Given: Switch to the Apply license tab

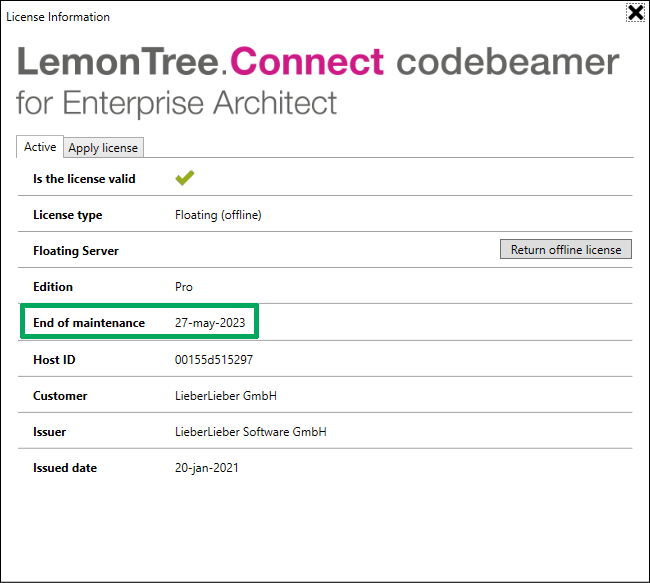Looking at the screenshot, I should [103, 148].
